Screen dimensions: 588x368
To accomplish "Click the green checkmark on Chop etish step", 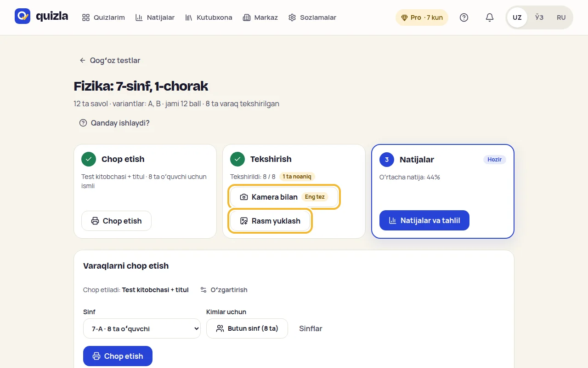I will tap(89, 159).
